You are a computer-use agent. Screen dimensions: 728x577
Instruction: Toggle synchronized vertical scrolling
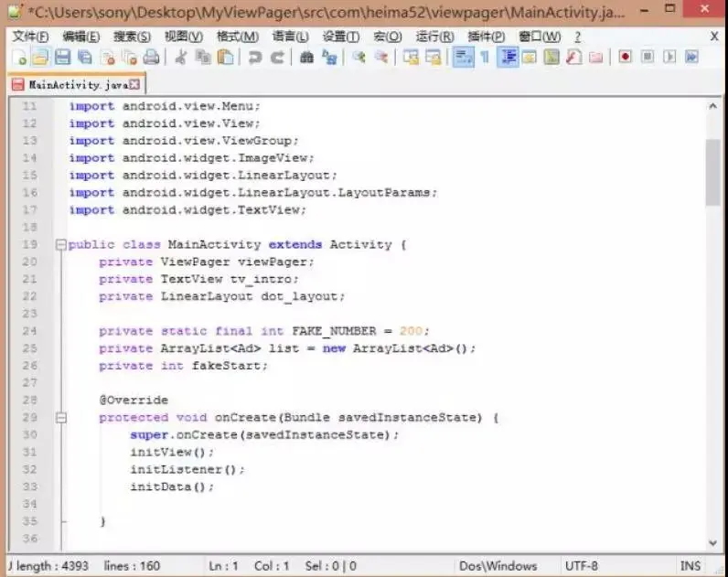click(x=411, y=58)
